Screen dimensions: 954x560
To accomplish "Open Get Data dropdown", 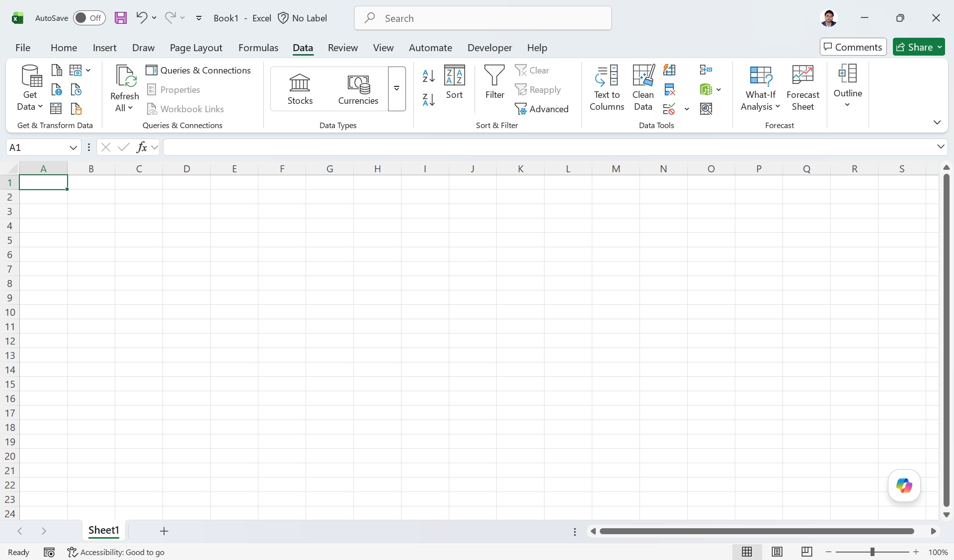I will 30,88.
